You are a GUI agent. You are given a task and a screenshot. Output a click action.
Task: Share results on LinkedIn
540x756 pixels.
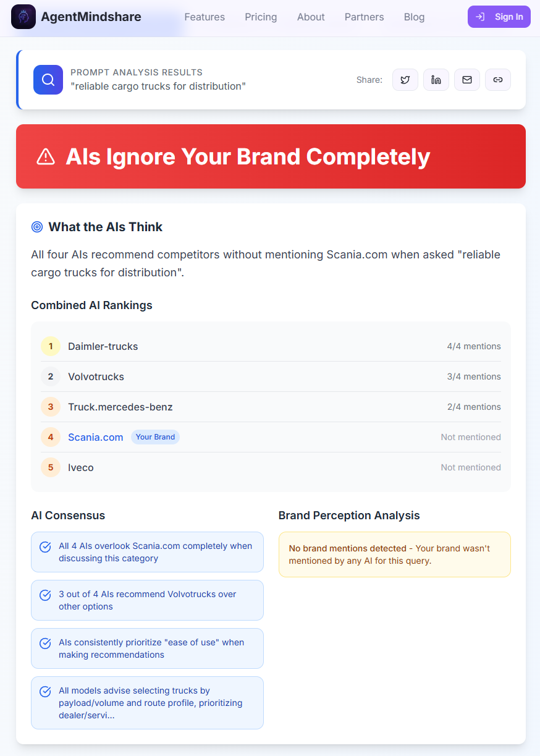(436, 80)
